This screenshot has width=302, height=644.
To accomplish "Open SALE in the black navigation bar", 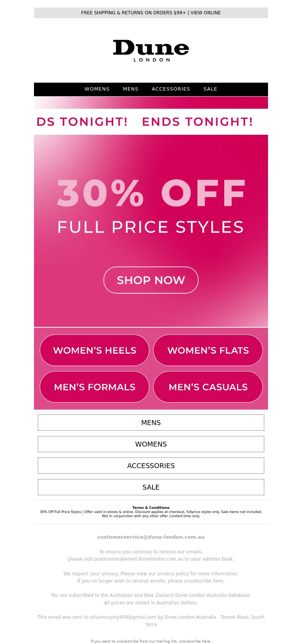I will (210, 89).
